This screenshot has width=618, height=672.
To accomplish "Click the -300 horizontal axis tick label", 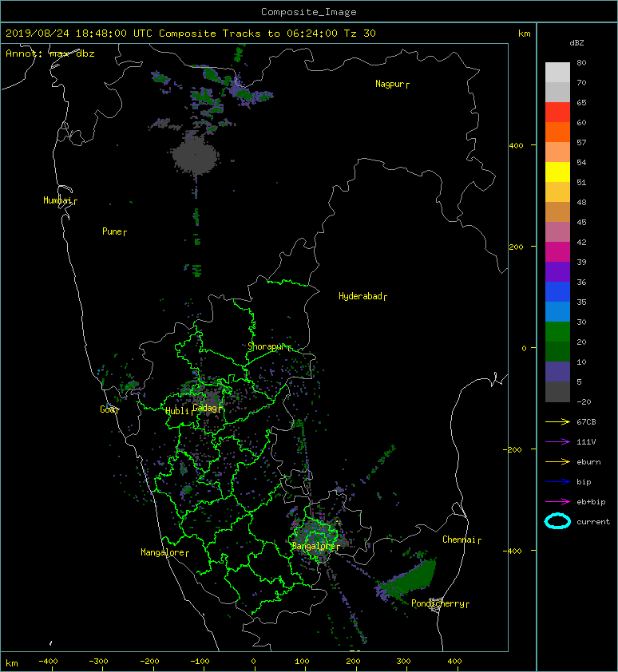I will pyautogui.click(x=98, y=662).
